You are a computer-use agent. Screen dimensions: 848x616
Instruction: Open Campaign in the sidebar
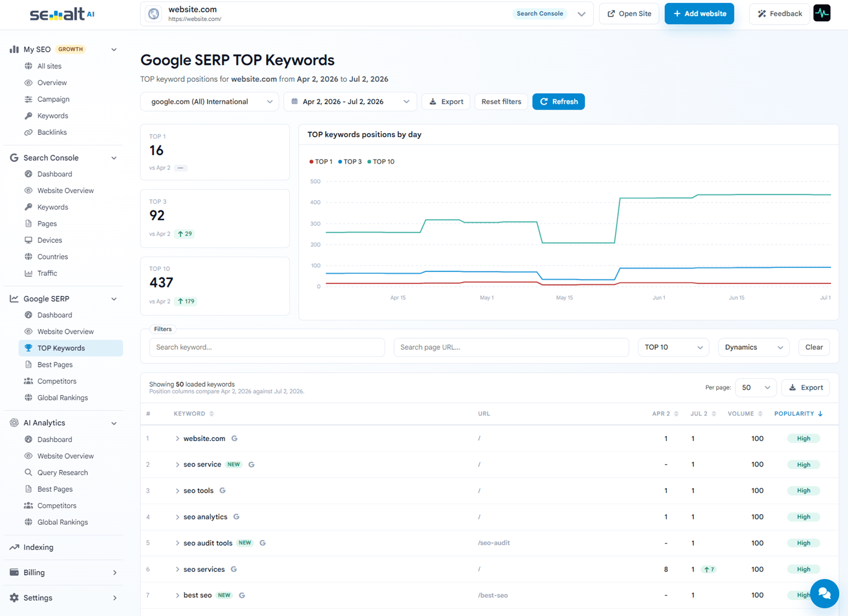(x=53, y=99)
